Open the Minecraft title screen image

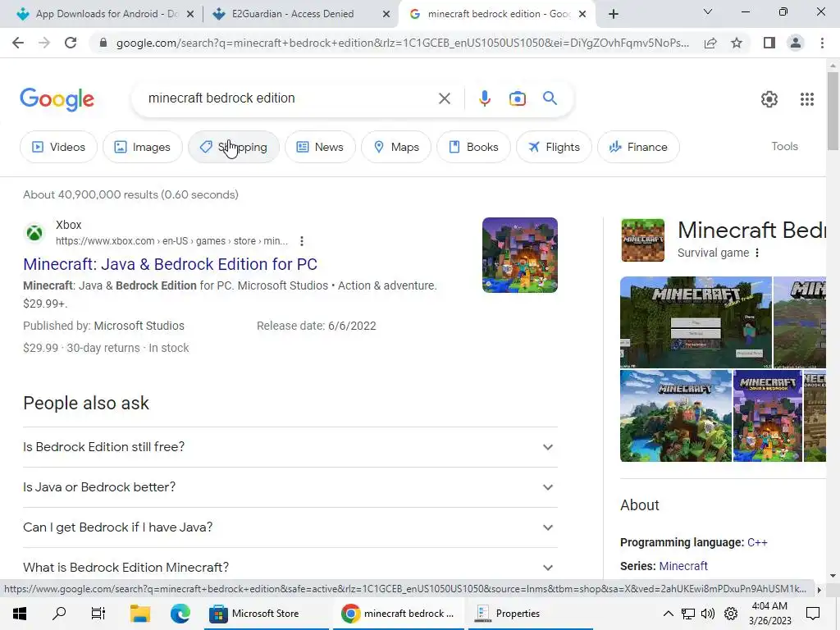coord(696,322)
